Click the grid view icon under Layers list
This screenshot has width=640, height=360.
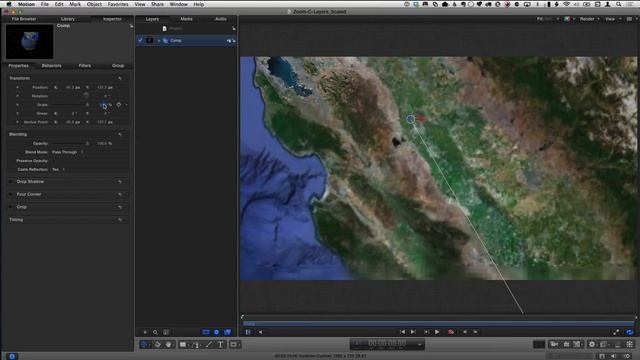(166, 332)
